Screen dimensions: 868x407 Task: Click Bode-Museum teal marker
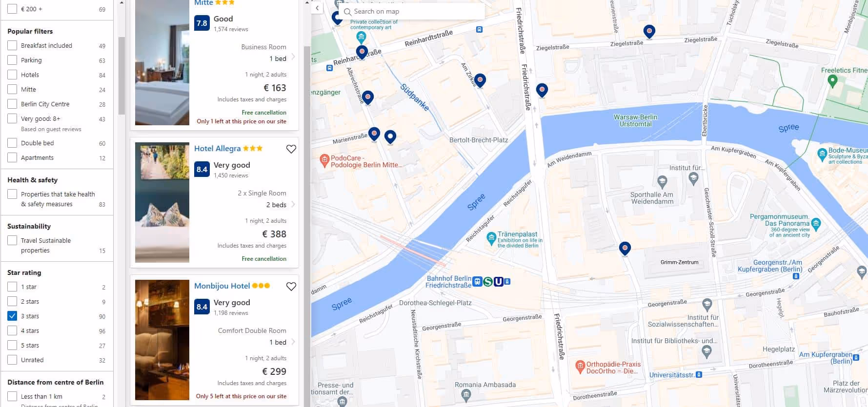(822, 155)
